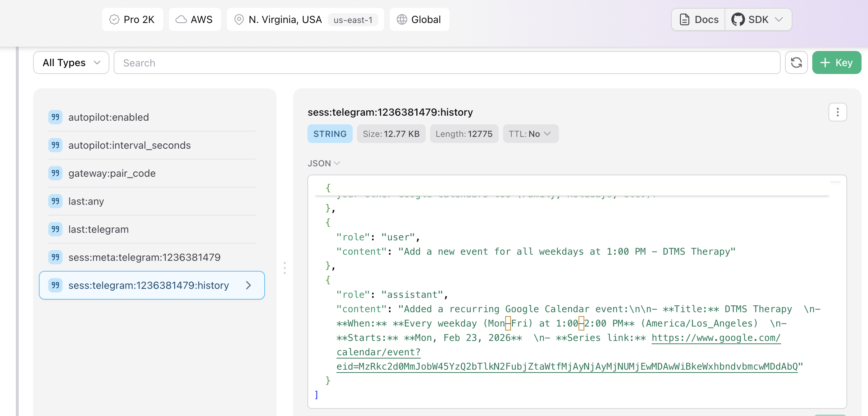Add a new Key
Screen dimensions: 868x416
(x=837, y=63)
